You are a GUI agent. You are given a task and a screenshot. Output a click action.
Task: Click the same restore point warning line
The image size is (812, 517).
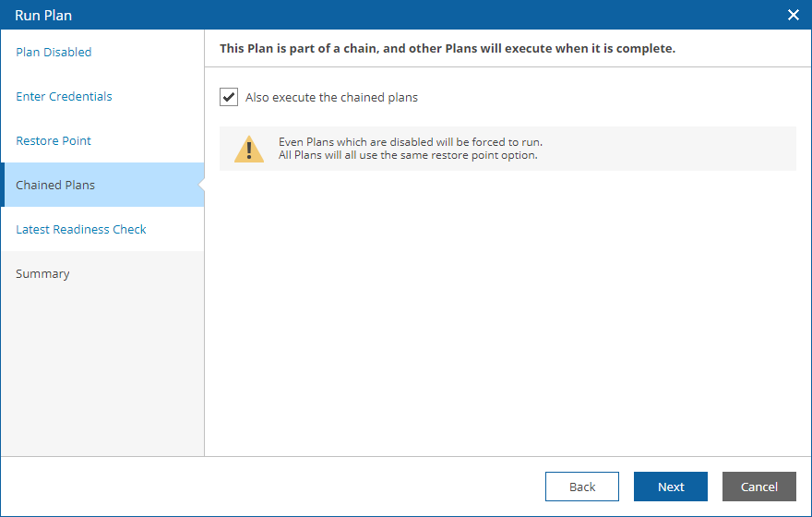click(408, 155)
